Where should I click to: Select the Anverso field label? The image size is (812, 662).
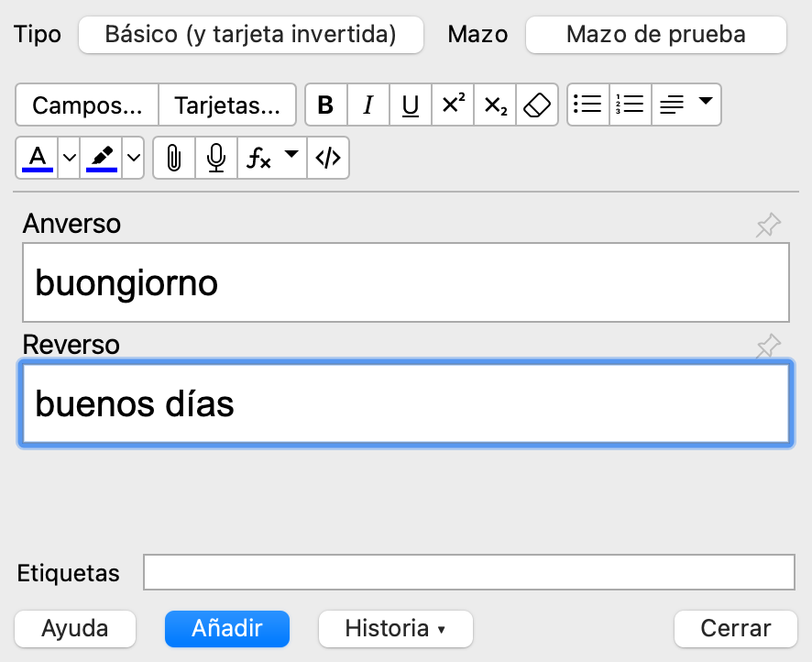point(71,224)
